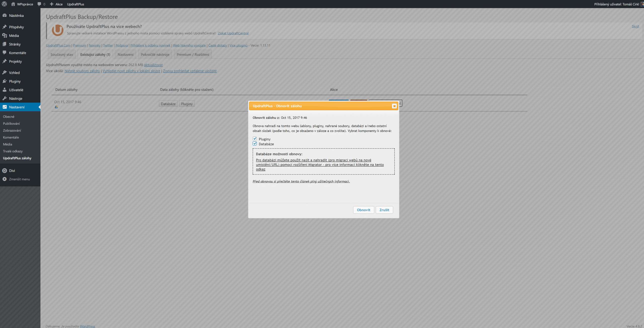This screenshot has width=644, height=328.
Task: Follow the Získat UpdraftCentral link
Action: point(233,33)
